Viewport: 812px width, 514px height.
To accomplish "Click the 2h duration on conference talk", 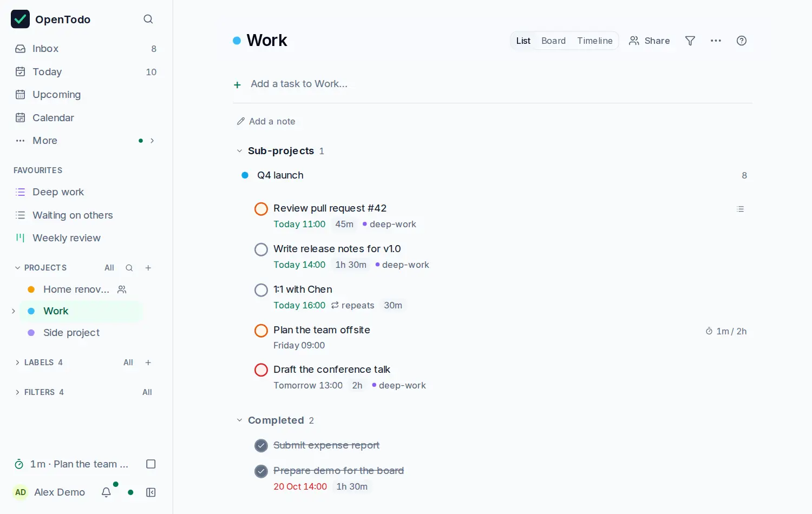I will 357,385.
